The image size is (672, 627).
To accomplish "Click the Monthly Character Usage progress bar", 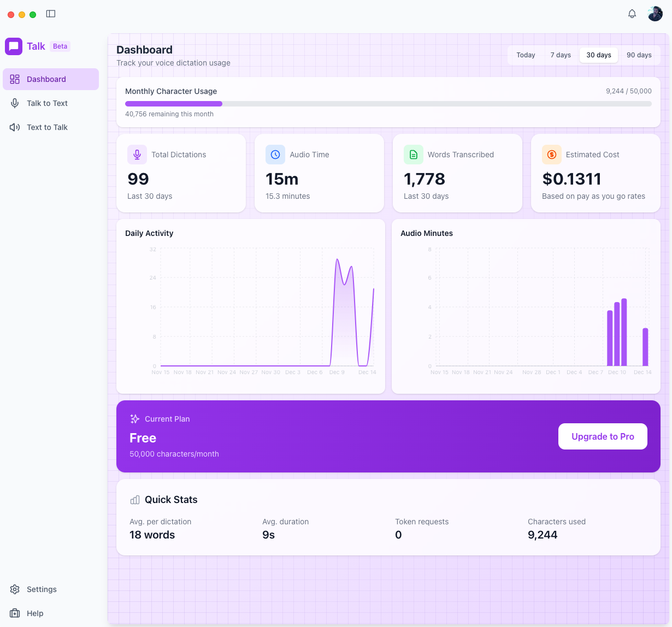I will tap(388, 103).
